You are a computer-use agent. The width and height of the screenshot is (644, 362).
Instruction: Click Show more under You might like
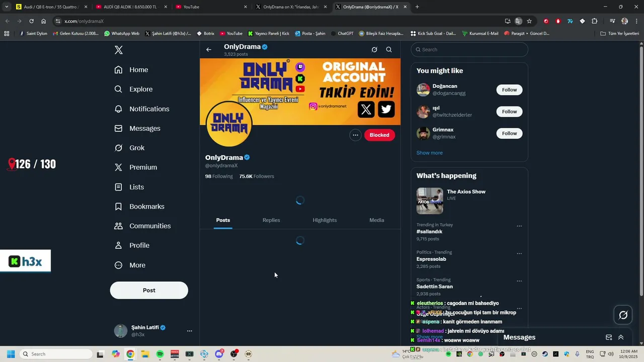[x=430, y=153]
